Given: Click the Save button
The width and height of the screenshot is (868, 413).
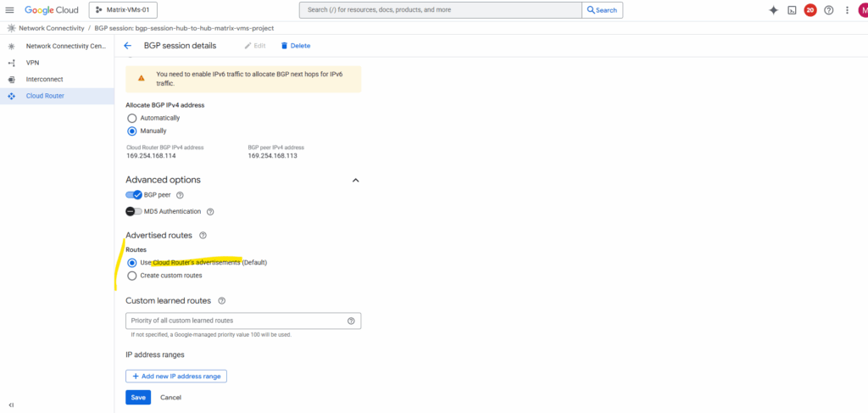Looking at the screenshot, I should tap(138, 398).
